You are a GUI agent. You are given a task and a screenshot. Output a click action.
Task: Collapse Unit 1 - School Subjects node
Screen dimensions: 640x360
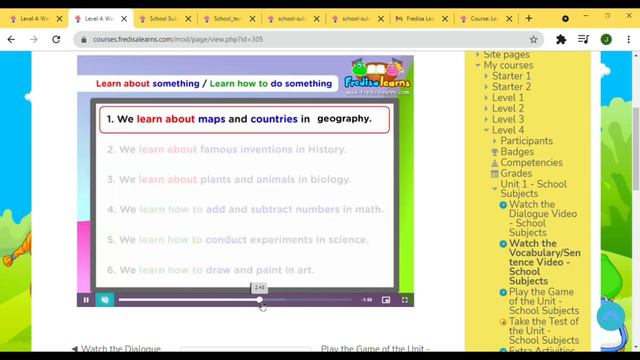[x=495, y=189]
